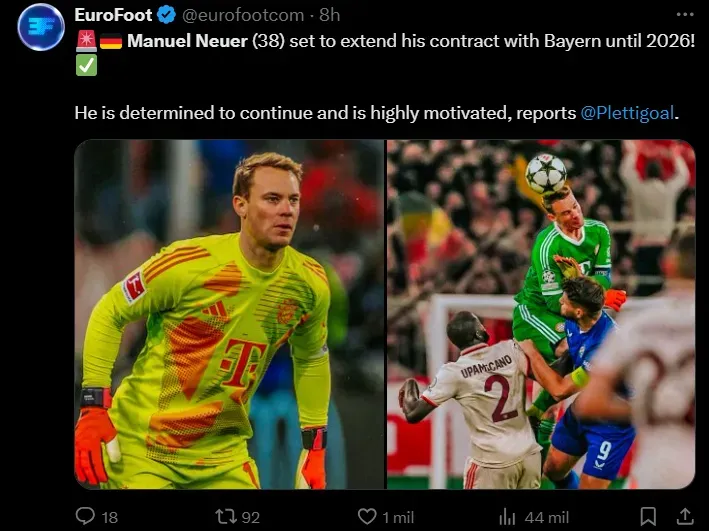Click the green checkmark emoji

click(x=86, y=65)
